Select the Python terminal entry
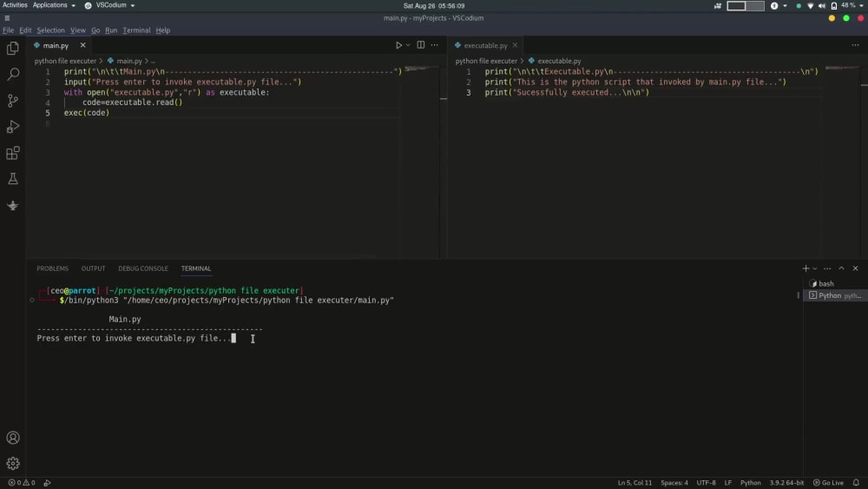Screen dimensions: 868x489 tap(834, 295)
